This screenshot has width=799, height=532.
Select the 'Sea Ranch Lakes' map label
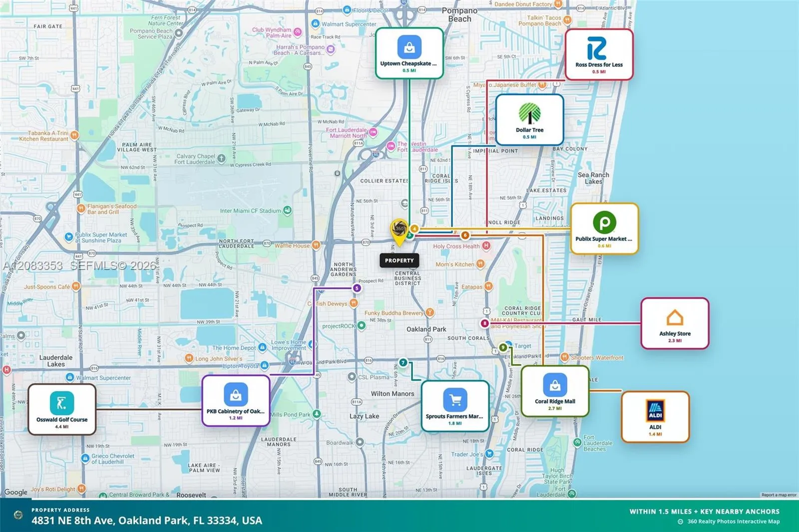point(593,178)
